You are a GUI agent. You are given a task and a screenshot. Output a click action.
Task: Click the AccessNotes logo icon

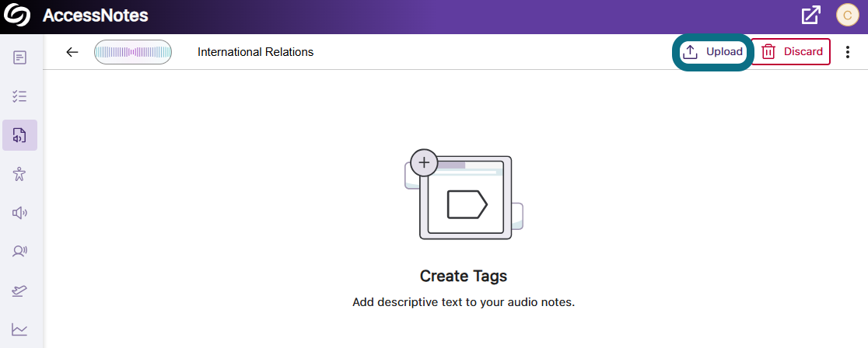tap(16, 15)
